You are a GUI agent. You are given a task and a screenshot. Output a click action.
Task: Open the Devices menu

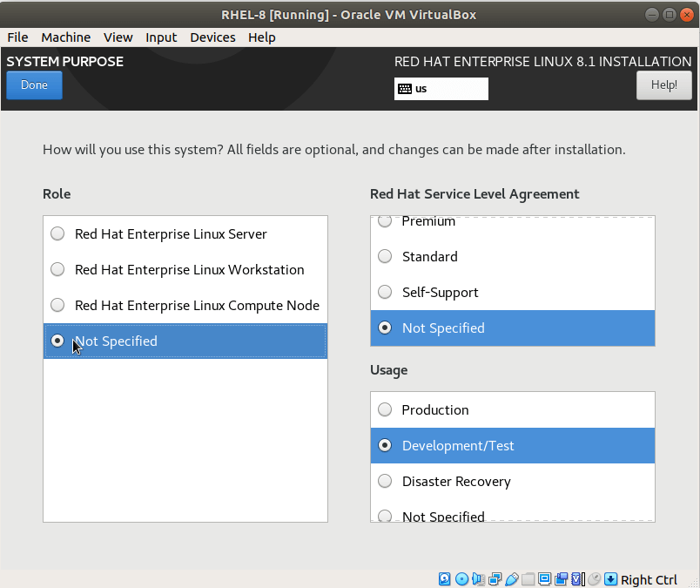pyautogui.click(x=212, y=37)
